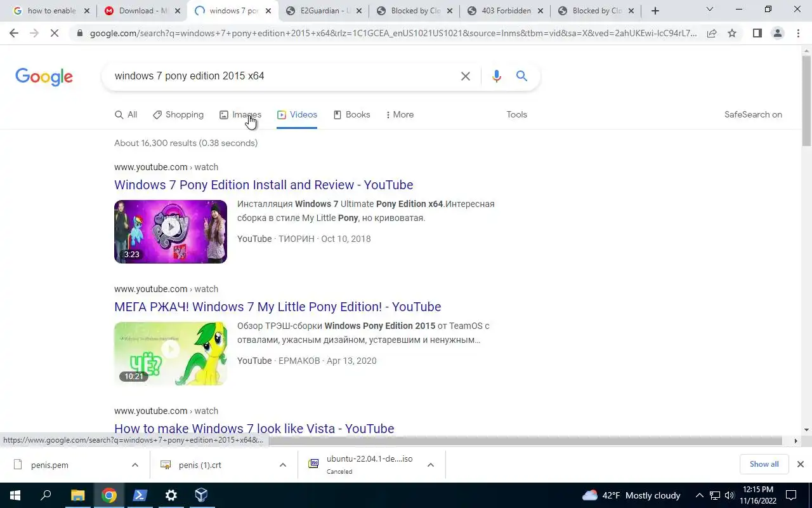This screenshot has height=508, width=812.
Task: Close the downloads bar
Action: [800, 464]
